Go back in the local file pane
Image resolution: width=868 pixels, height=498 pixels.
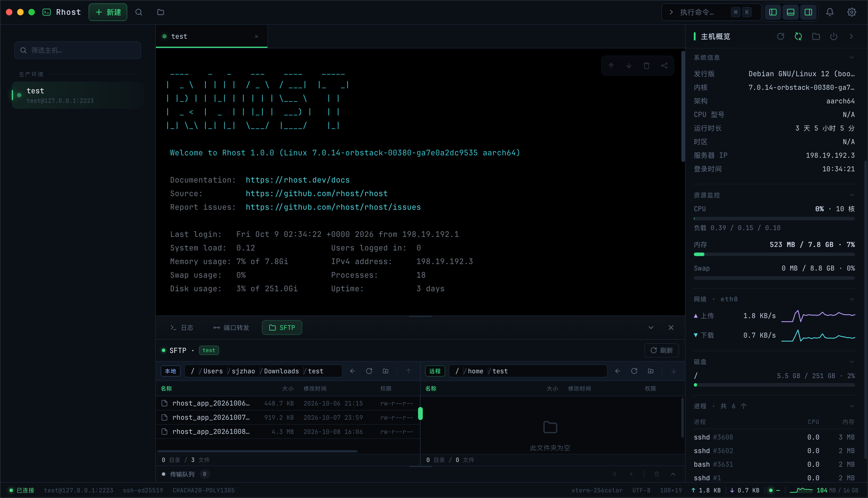353,371
